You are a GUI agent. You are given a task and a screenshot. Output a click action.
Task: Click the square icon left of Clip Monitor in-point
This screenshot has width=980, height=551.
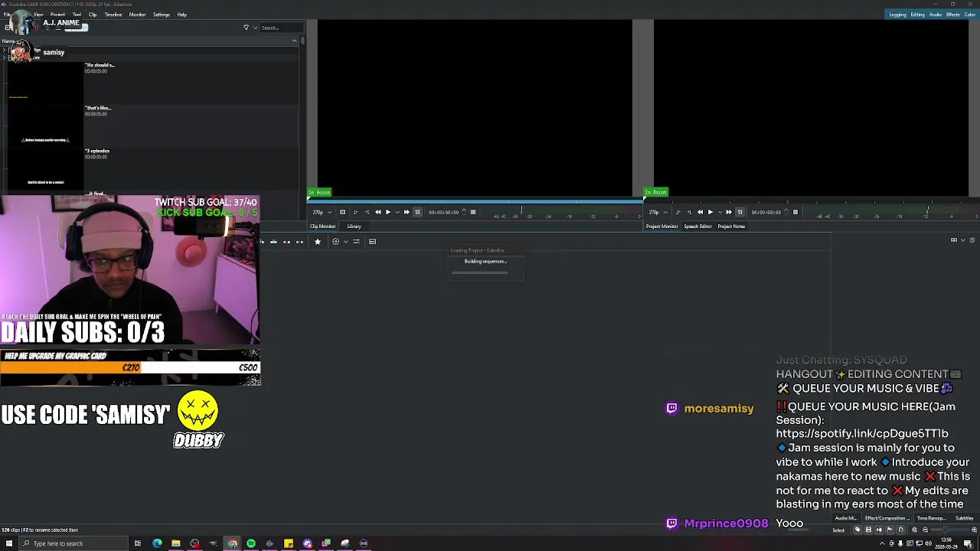click(x=342, y=212)
